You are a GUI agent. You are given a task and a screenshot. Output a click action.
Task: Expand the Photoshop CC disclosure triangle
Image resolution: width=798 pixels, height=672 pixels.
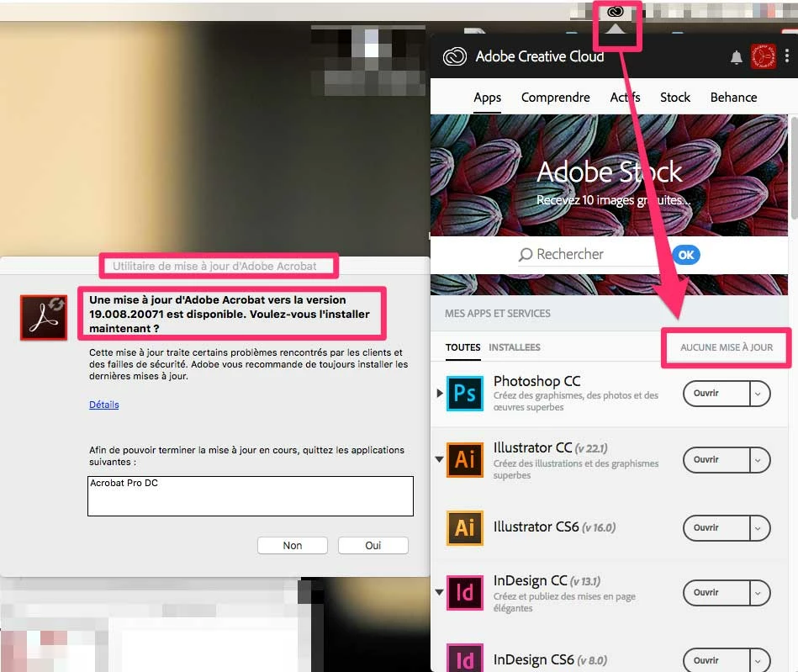point(440,393)
